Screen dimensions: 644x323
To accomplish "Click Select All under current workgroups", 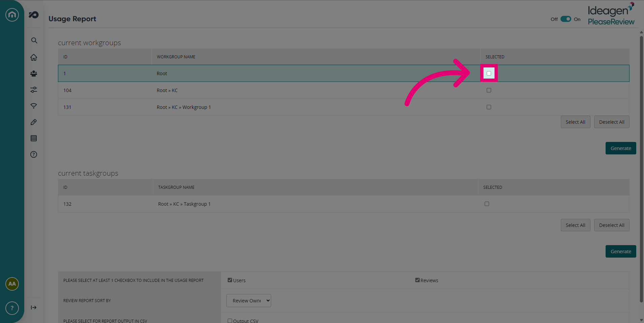I will [575, 122].
